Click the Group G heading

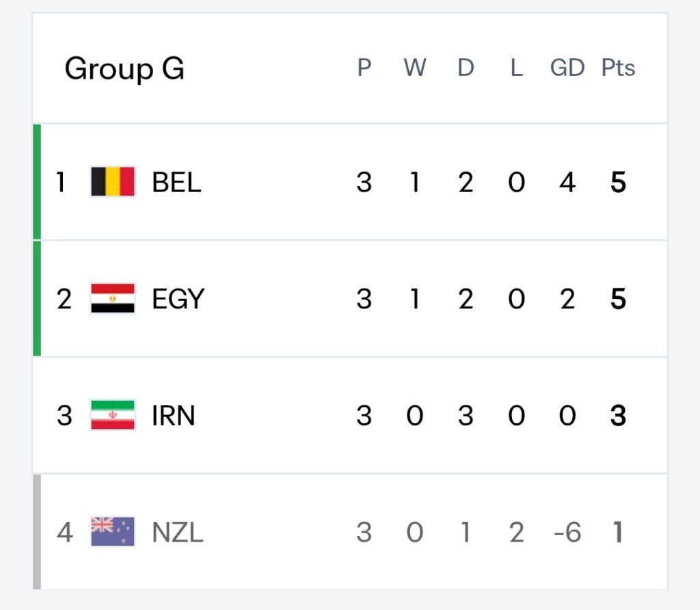(124, 69)
